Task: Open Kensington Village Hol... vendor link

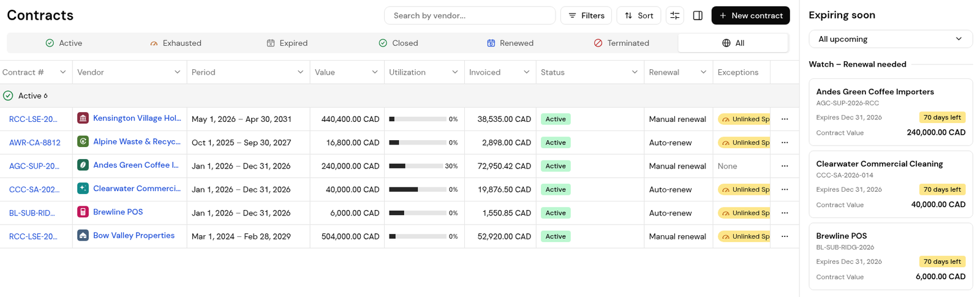Action: [x=137, y=118]
